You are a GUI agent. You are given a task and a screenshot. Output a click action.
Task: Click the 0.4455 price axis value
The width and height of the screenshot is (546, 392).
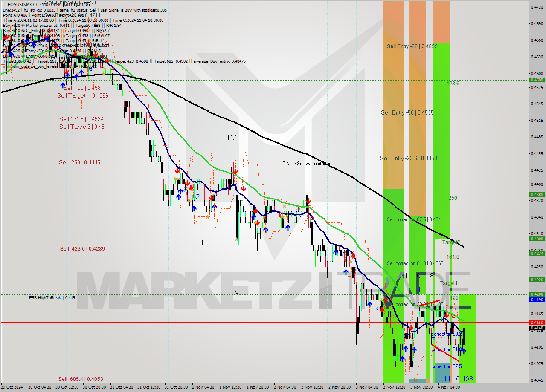pos(537,154)
